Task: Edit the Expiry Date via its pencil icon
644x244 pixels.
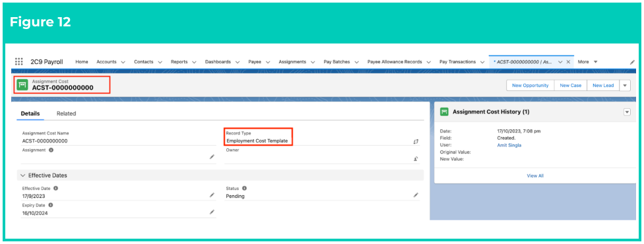Action: click(x=212, y=212)
